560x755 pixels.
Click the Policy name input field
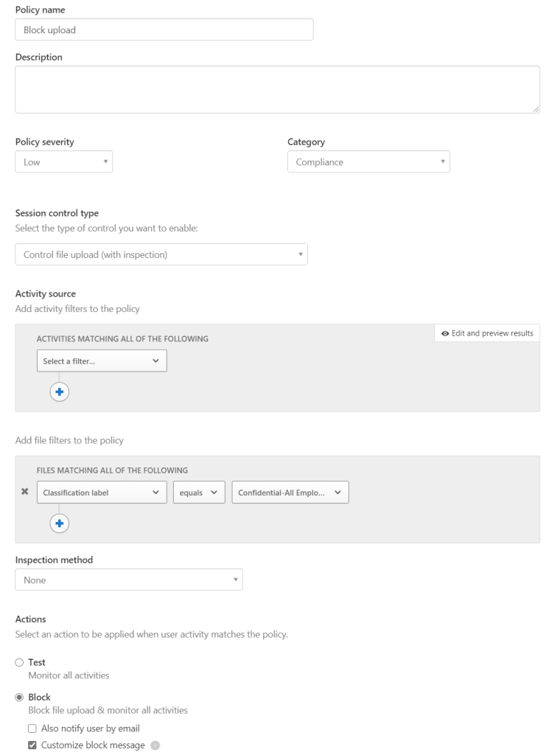click(164, 30)
